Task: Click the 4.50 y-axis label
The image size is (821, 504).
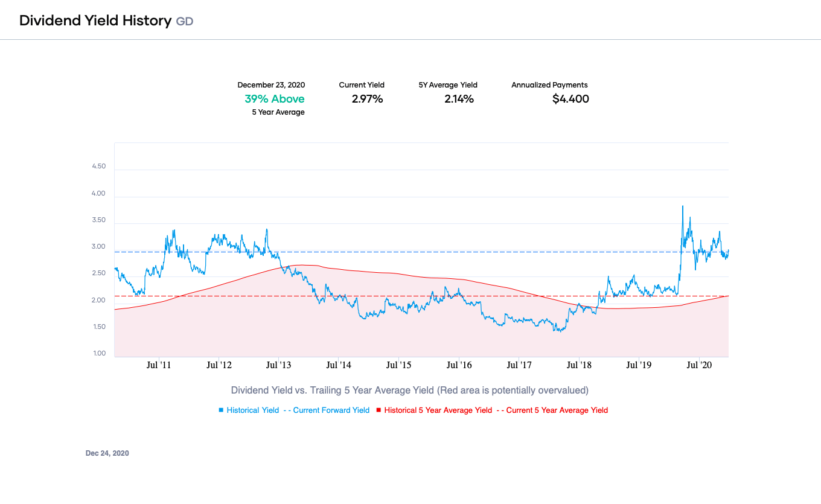Action: pos(98,167)
